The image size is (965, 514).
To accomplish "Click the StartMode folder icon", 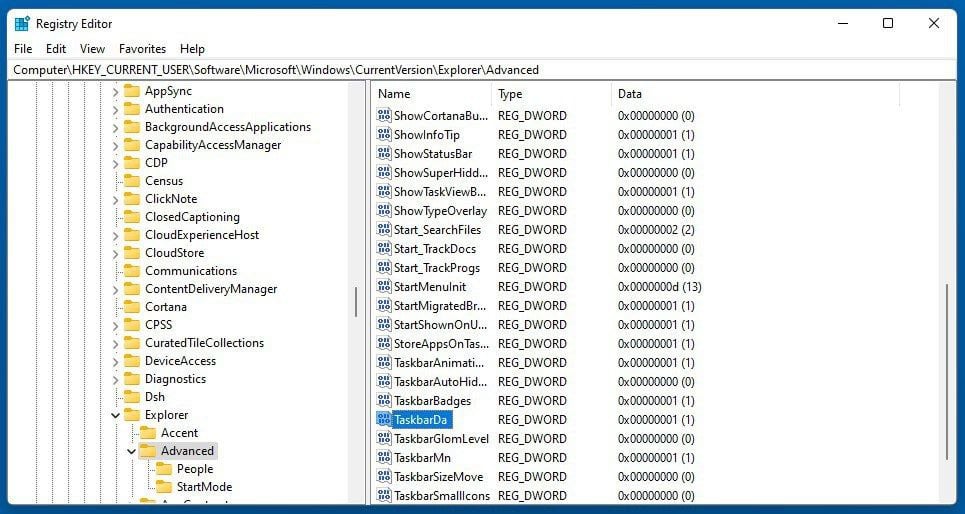I will (164, 486).
